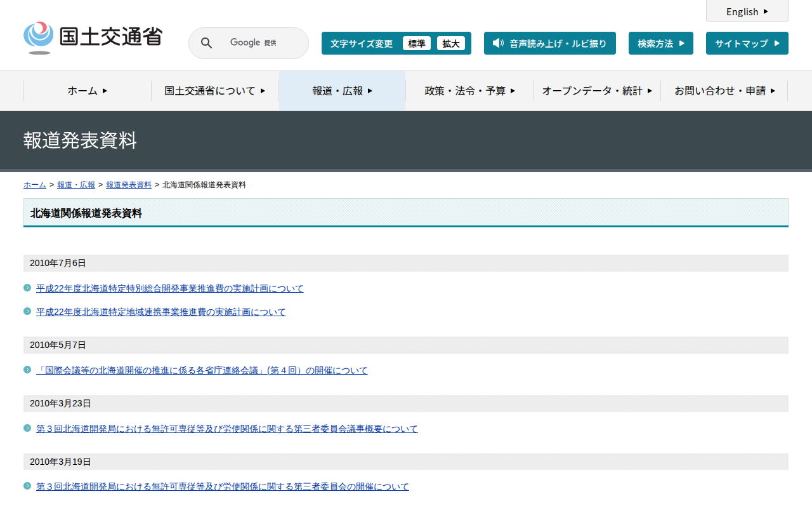
Task: Expand the オープンデータ・統計 menu
Action: (x=596, y=91)
